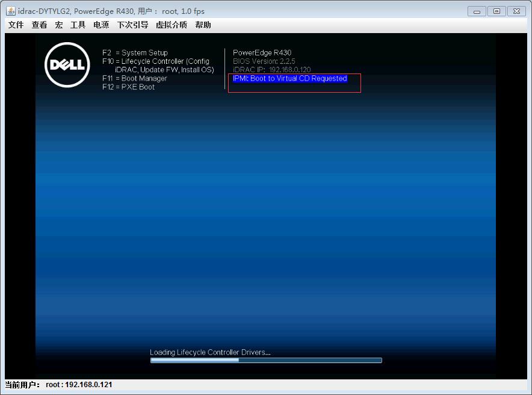Viewport: 532px width, 395px height.
Task: Click the iDRAC IP 192.168.0.120 text
Action: coord(271,69)
